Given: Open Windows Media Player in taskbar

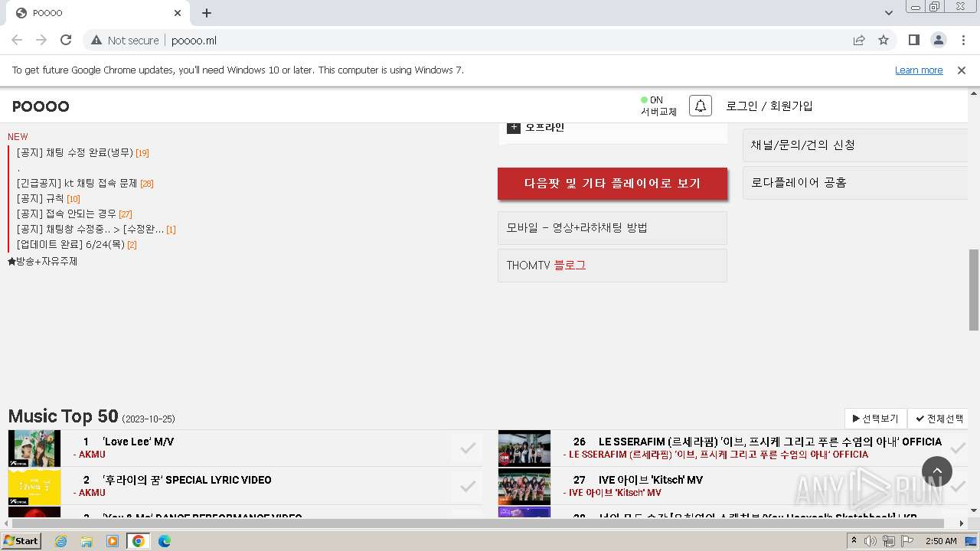Looking at the screenshot, I should pyautogui.click(x=113, y=541).
